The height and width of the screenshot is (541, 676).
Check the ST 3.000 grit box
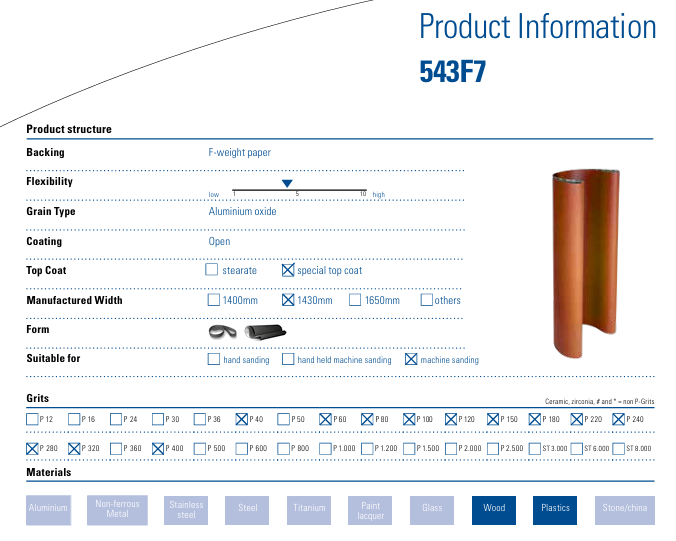[535, 449]
